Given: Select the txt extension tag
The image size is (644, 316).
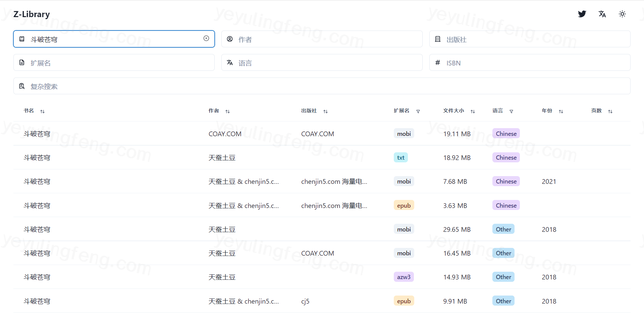Looking at the screenshot, I should point(401,157).
